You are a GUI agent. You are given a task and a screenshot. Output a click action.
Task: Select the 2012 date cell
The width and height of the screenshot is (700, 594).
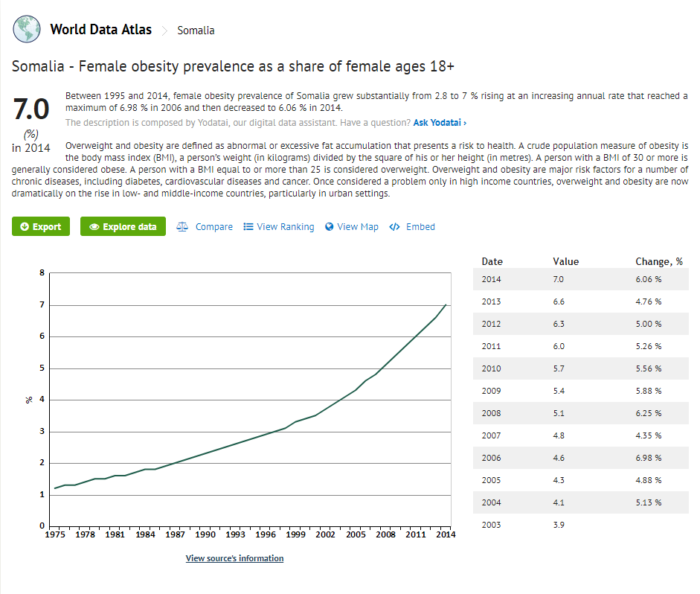[491, 324]
